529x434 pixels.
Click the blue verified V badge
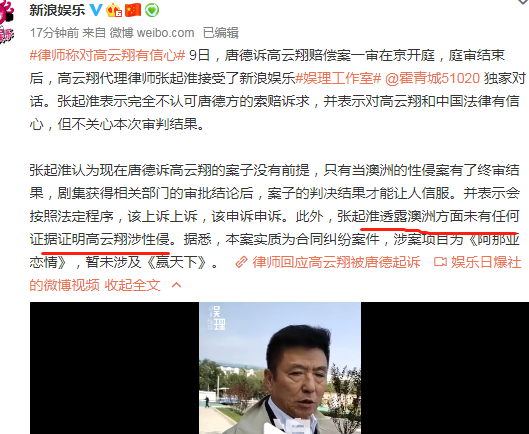(95, 10)
